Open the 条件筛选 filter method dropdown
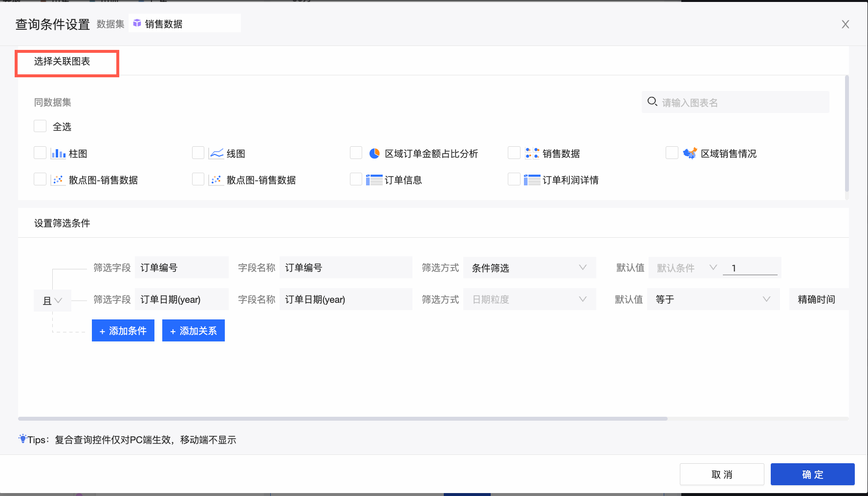 pos(529,268)
